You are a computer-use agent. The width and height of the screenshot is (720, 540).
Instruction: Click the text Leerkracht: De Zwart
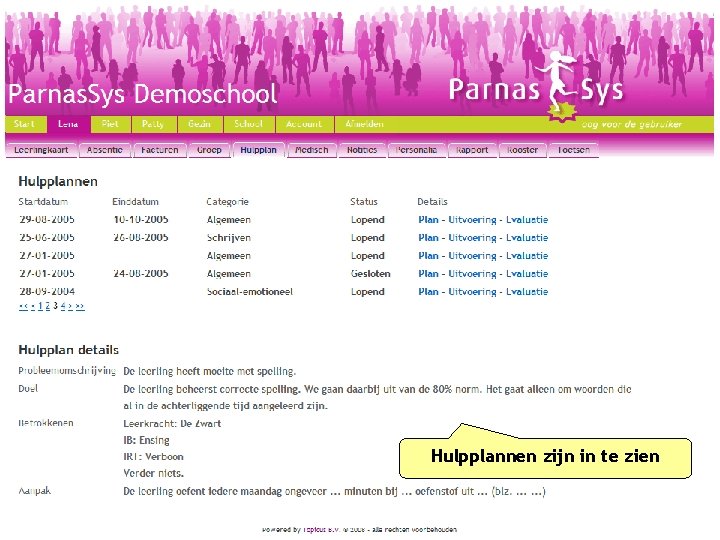(172, 423)
